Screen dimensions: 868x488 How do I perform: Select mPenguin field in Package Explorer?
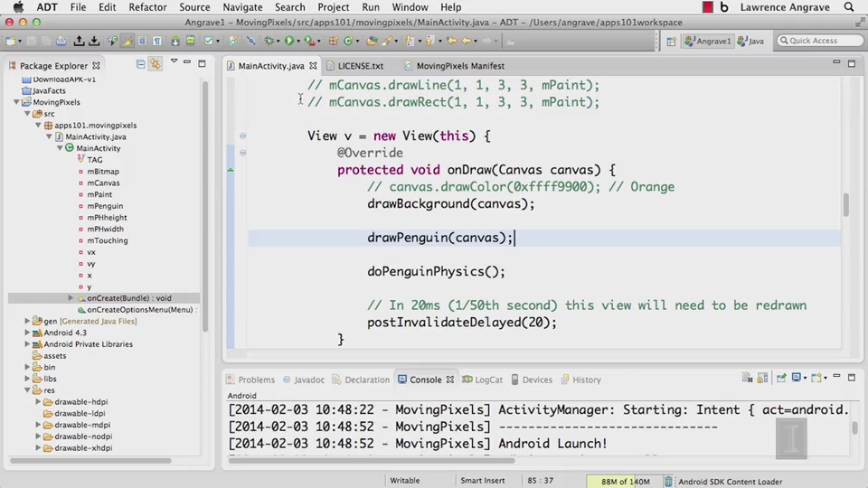105,206
